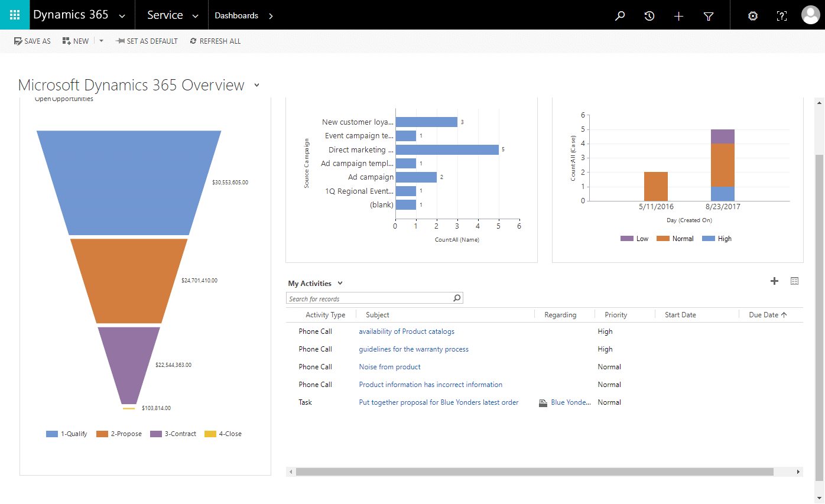The image size is (825, 504).
Task: Open the My Activities view dropdown
Action: coord(340,284)
